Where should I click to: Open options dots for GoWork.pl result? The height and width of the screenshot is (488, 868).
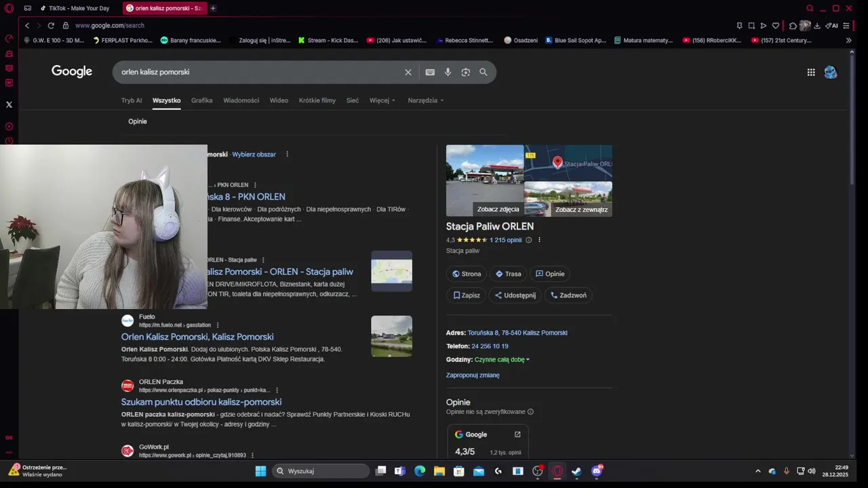coord(252,455)
